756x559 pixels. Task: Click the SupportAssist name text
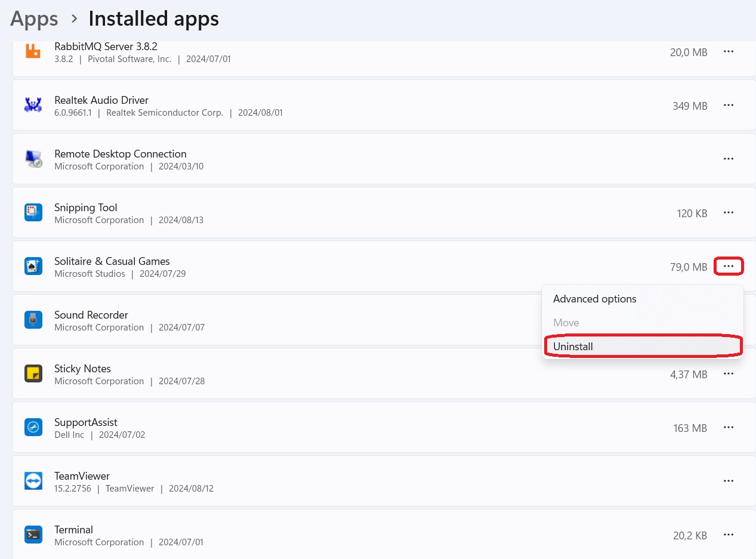click(86, 422)
